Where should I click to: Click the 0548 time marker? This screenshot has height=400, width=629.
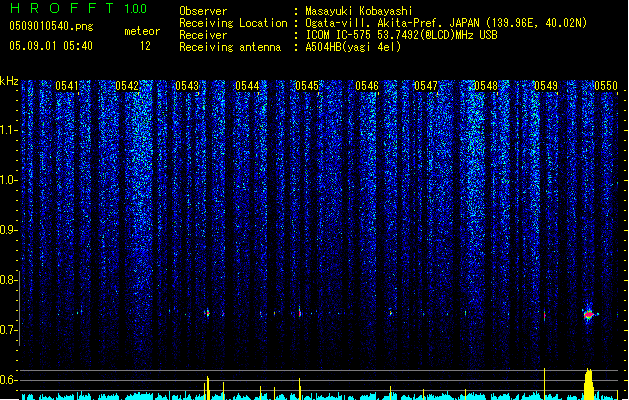486,86
